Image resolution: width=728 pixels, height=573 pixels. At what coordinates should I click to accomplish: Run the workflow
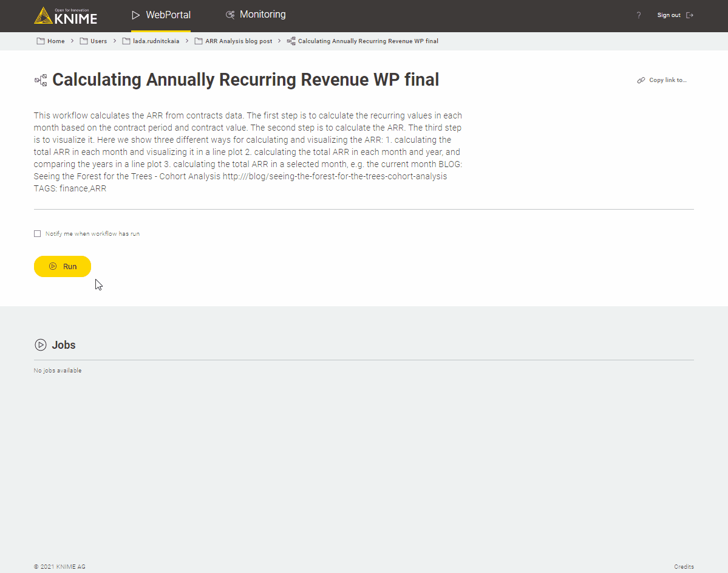point(63,266)
